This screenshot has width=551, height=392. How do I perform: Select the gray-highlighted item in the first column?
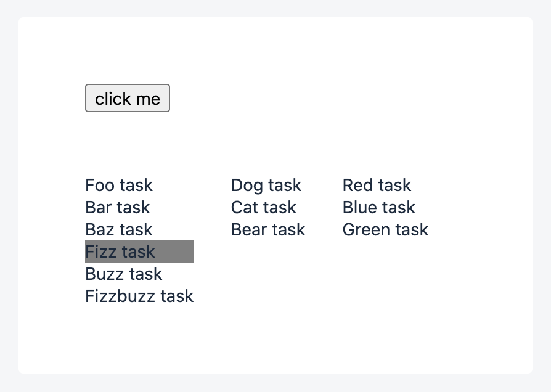click(121, 251)
